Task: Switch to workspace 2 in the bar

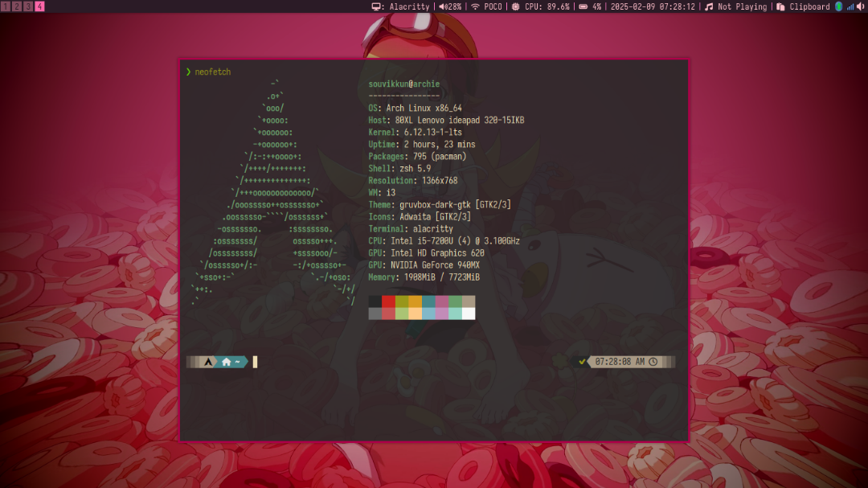Action: click(x=15, y=6)
